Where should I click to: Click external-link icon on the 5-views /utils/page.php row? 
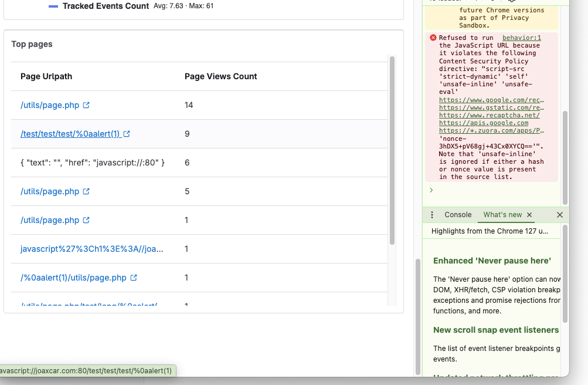click(x=86, y=192)
